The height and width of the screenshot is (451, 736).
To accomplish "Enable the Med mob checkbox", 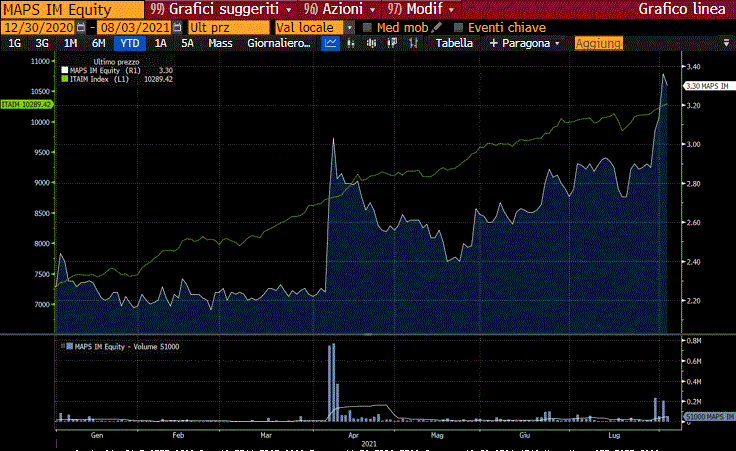I will coord(367,28).
